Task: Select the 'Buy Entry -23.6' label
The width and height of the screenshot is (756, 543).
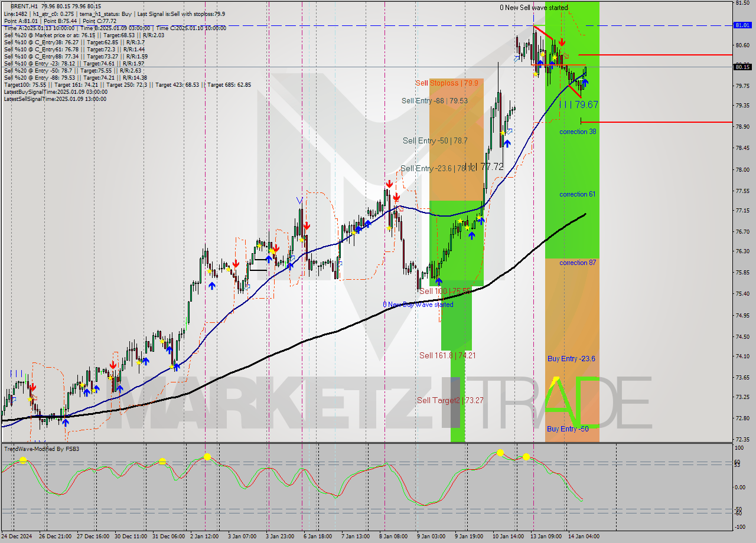Action: click(571, 358)
